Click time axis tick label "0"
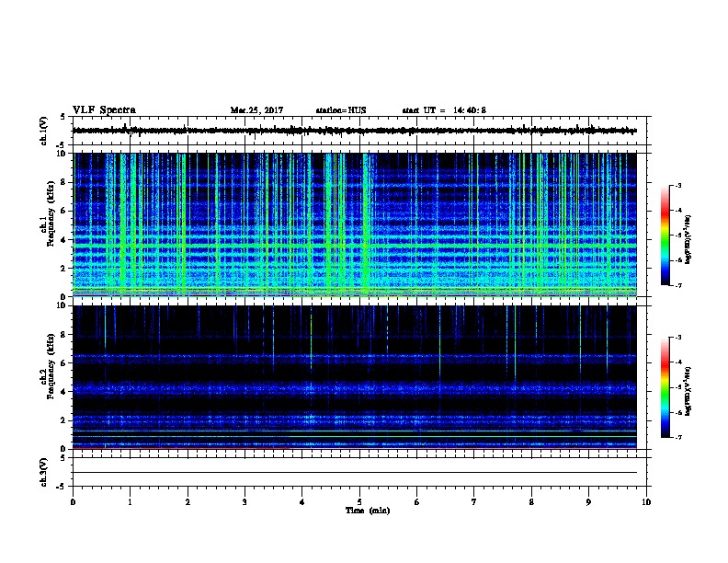The width and height of the screenshot is (728, 563). point(73,502)
